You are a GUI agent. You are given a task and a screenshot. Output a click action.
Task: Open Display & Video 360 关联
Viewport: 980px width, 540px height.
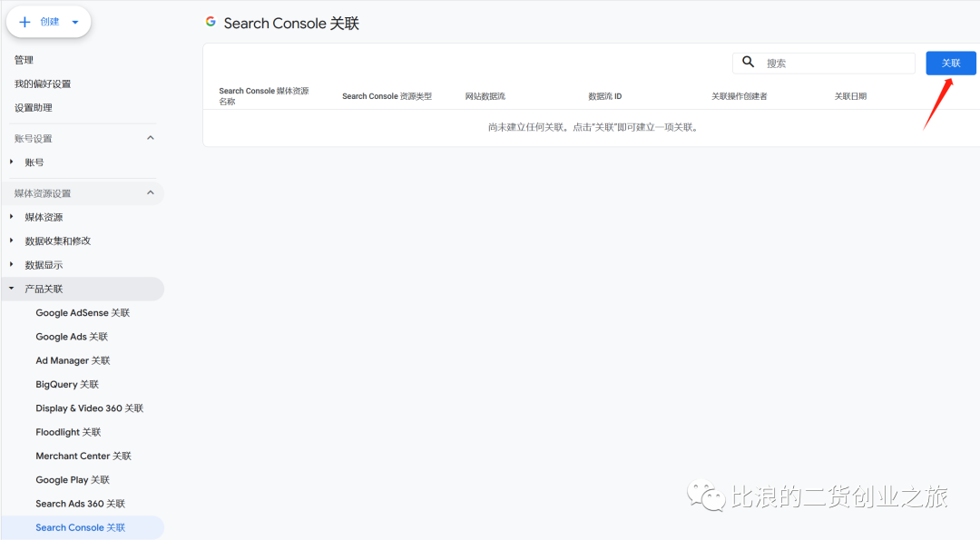click(x=89, y=408)
